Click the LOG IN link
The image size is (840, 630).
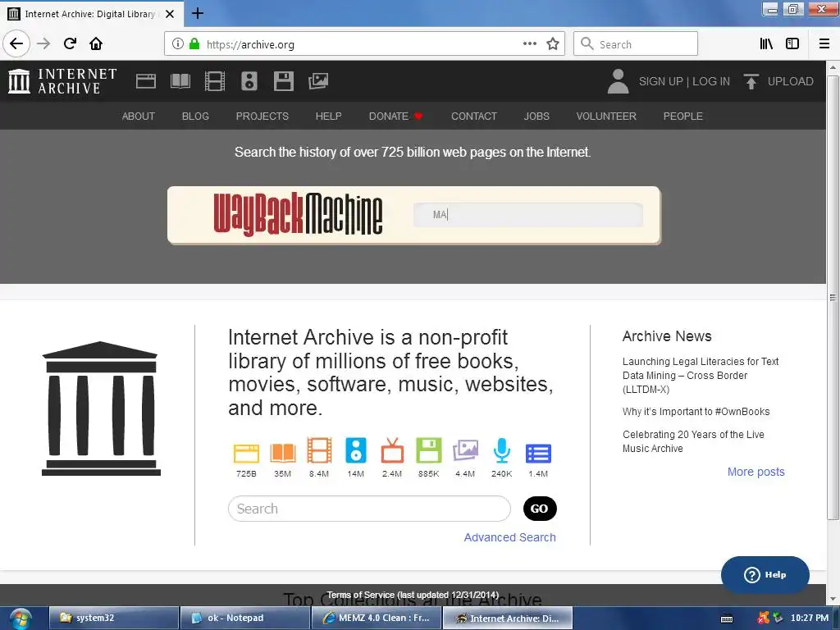pos(711,81)
